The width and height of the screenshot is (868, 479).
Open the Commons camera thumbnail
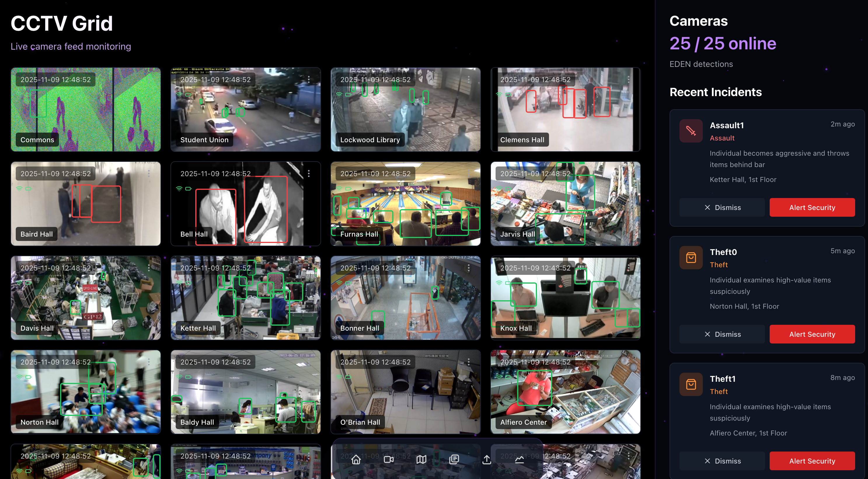click(86, 110)
